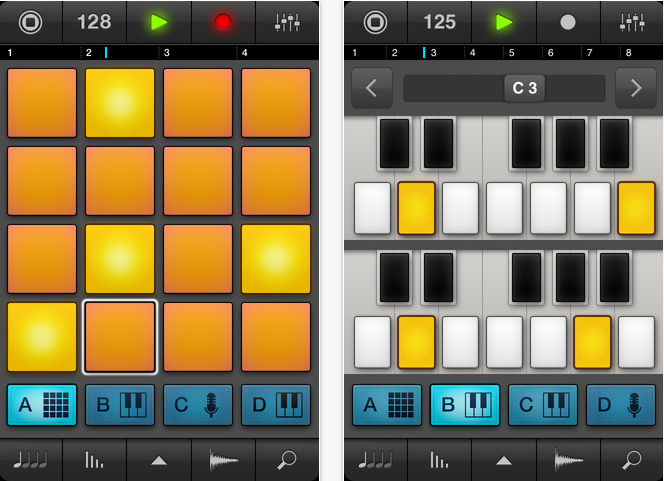
Task: Open the waveform sample icon in right screen
Action: [x=568, y=460]
